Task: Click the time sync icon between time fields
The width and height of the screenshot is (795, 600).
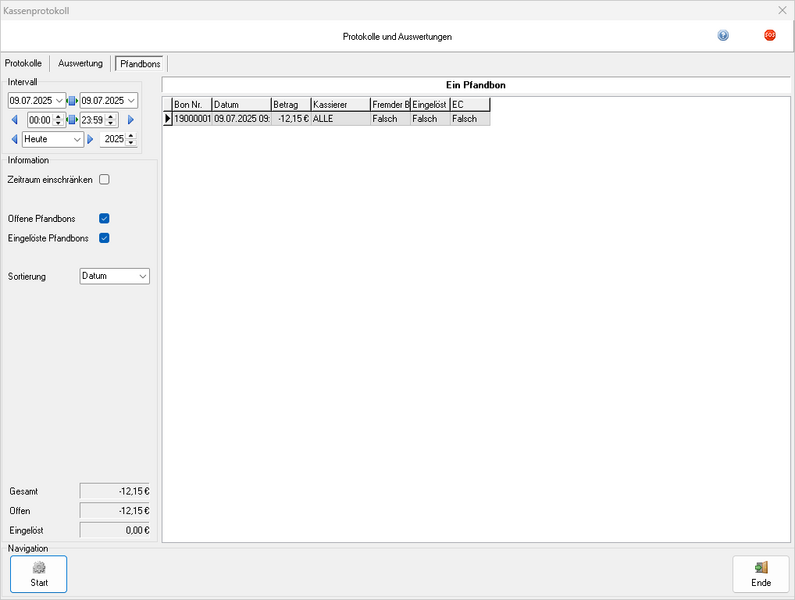Action: tap(73, 120)
